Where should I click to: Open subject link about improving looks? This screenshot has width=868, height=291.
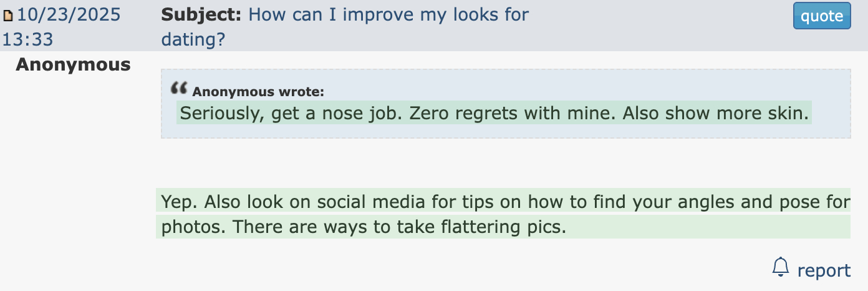click(388, 14)
